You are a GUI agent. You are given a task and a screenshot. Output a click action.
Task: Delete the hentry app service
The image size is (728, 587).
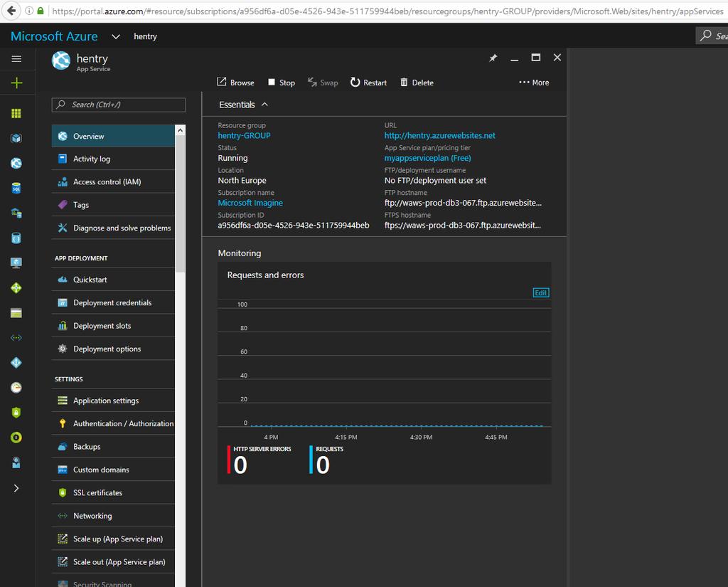[417, 83]
